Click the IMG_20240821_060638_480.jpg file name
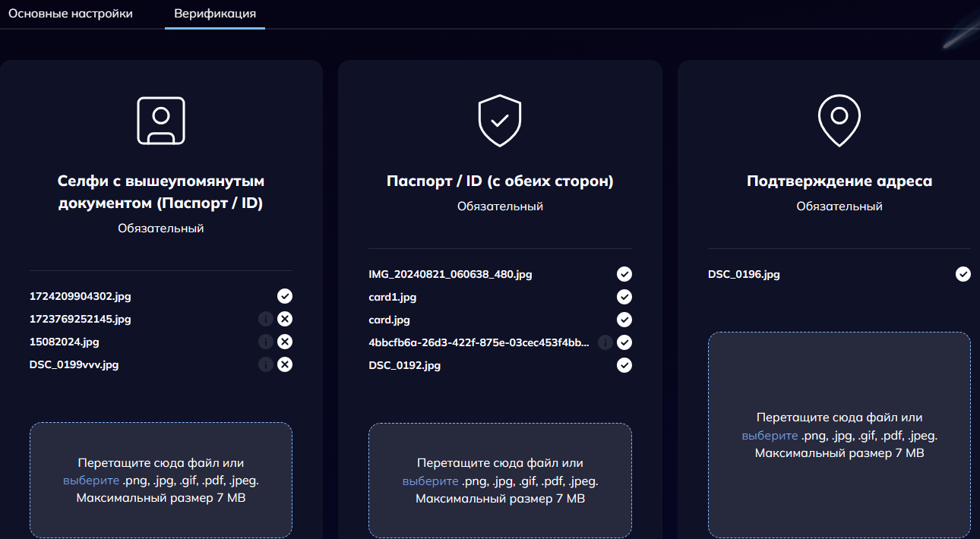This screenshot has width=980, height=539. tap(450, 274)
